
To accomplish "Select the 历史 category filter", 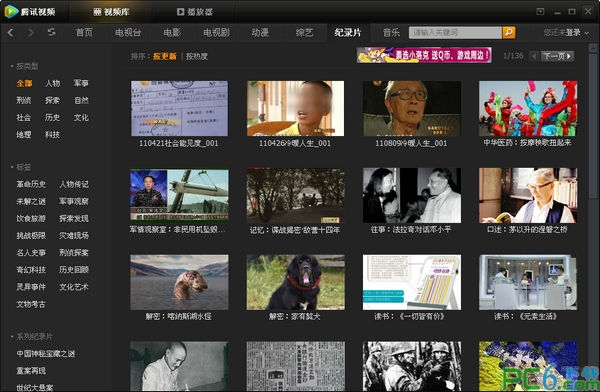I will [x=52, y=118].
